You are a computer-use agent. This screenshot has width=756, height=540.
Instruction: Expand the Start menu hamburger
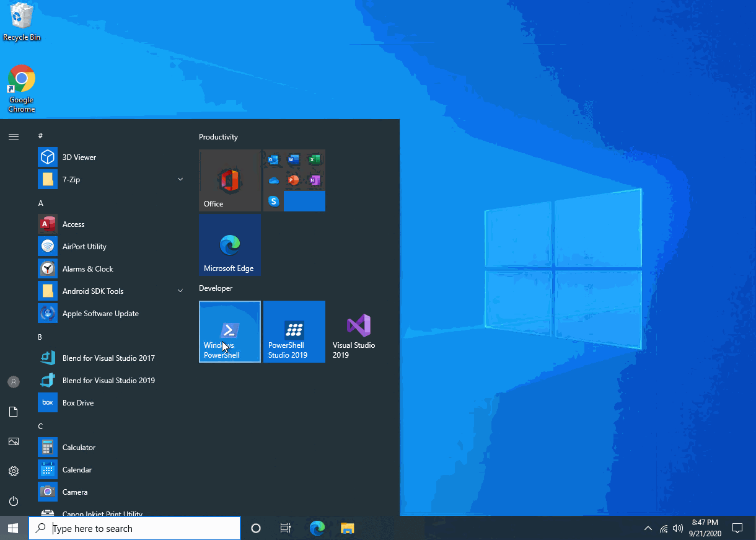[14, 136]
